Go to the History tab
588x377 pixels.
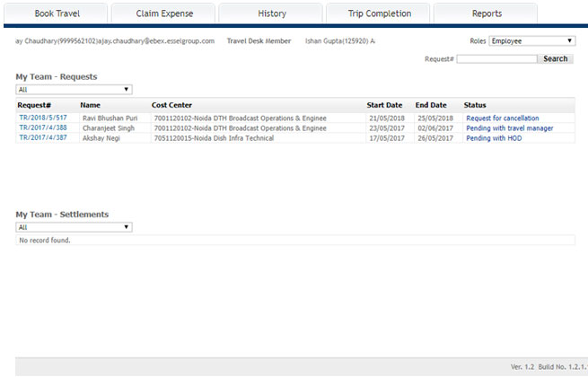coord(271,13)
